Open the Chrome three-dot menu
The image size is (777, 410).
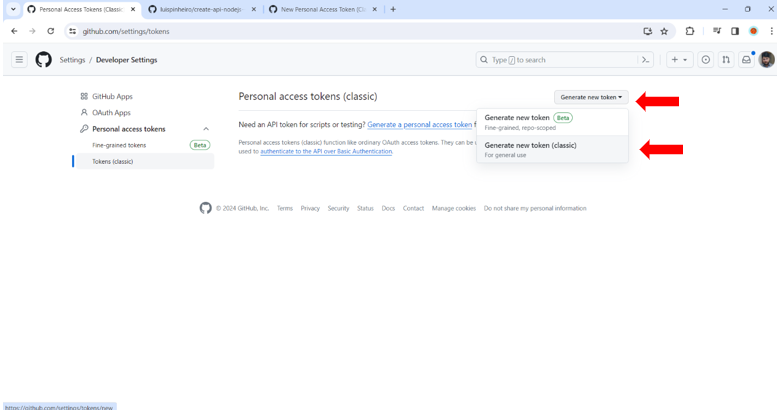point(771,31)
